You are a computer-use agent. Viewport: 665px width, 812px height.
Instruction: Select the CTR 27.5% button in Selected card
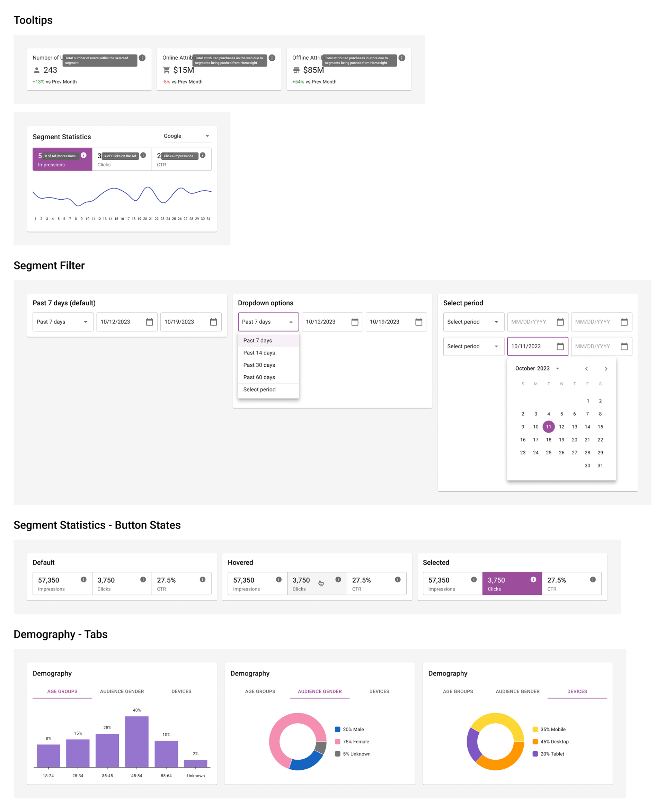coord(571,584)
